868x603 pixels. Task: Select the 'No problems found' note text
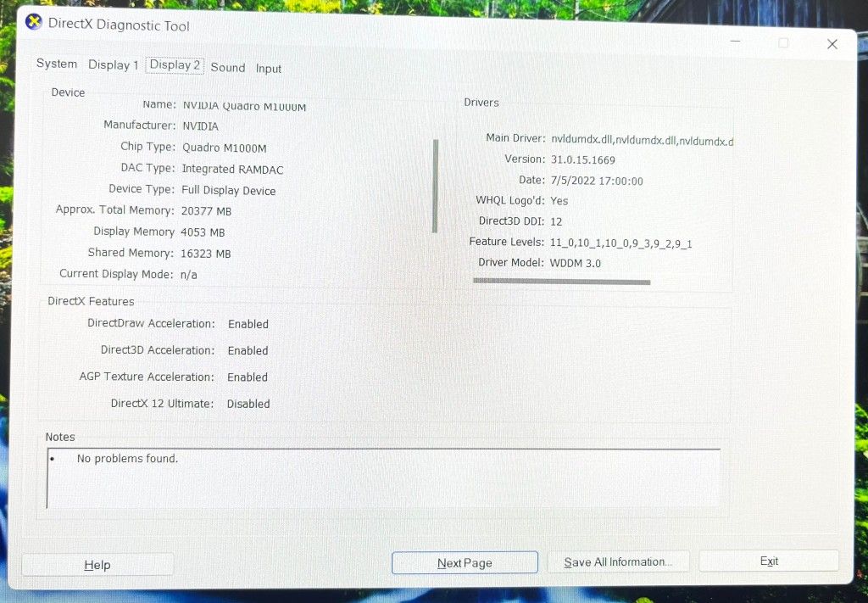coord(127,458)
